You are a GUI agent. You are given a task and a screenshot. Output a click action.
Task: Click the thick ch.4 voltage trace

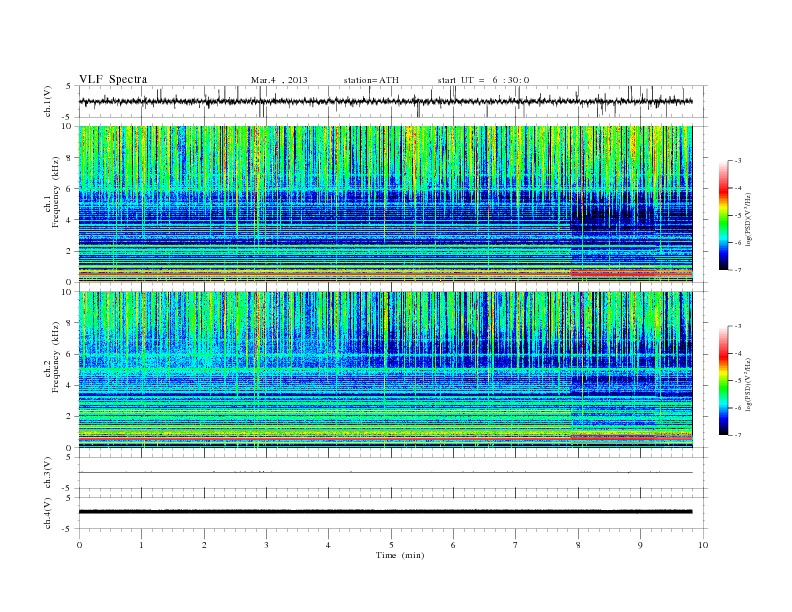(385, 512)
